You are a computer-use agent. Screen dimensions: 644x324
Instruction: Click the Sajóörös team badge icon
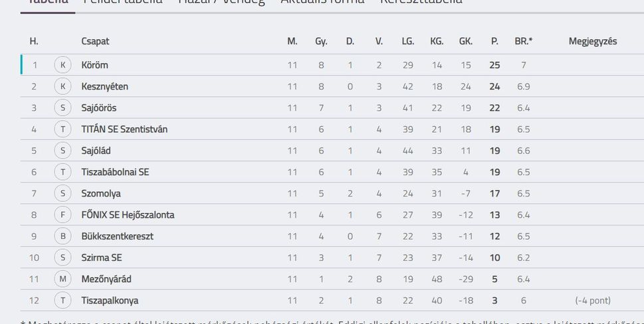click(x=63, y=108)
